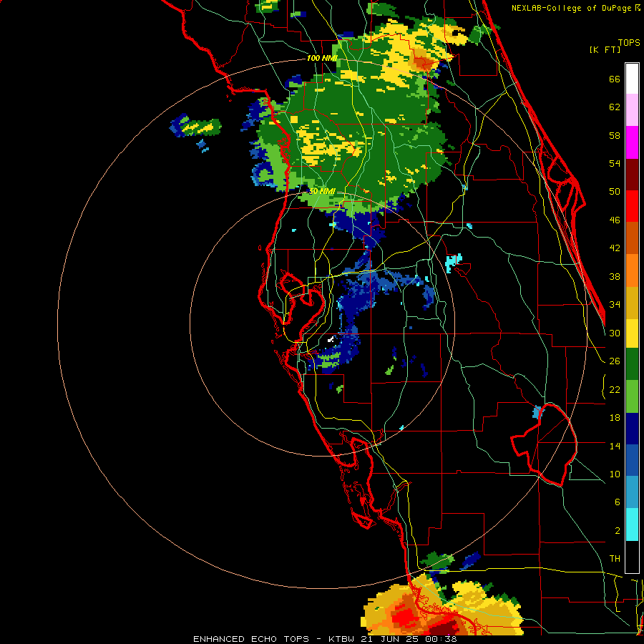Viewport: 644px width, 644px height.
Task: Select the 22 scale label
Action: click(x=615, y=389)
